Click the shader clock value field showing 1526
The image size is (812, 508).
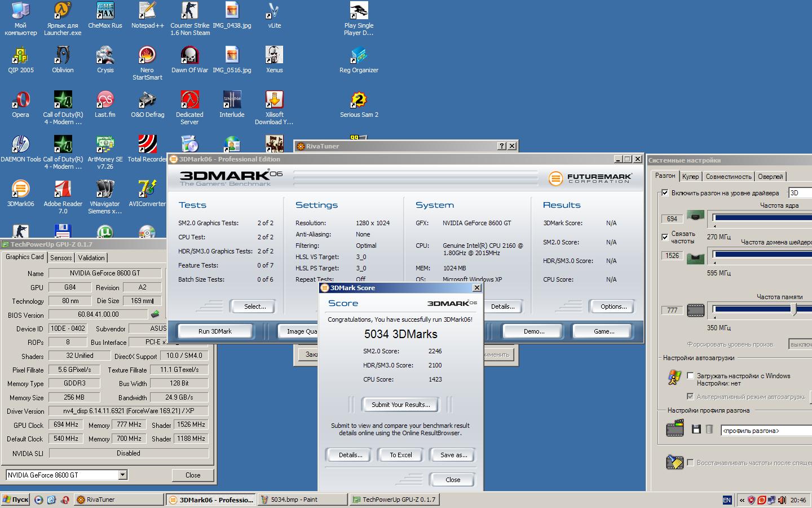pos(672,255)
